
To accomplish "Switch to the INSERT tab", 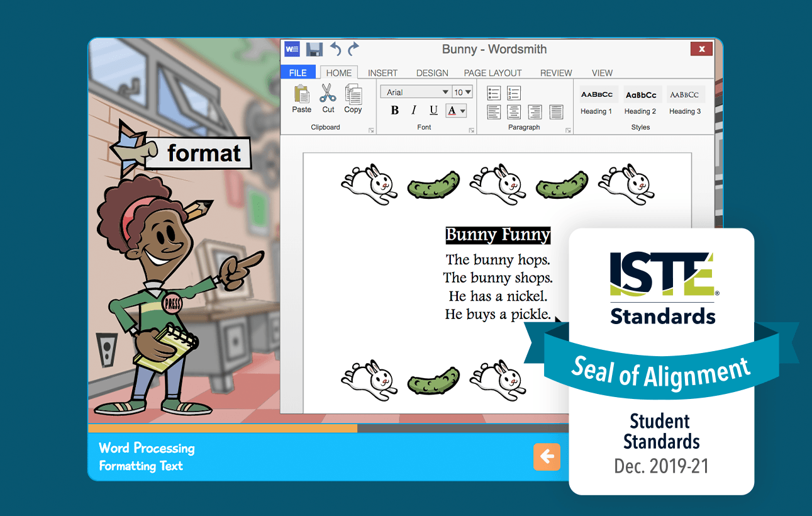I will coord(382,73).
